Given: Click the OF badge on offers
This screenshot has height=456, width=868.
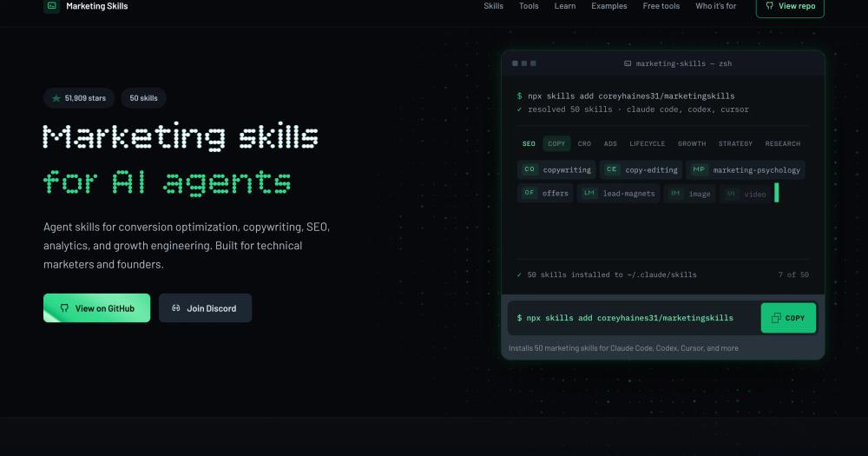Looking at the screenshot, I should [529, 193].
